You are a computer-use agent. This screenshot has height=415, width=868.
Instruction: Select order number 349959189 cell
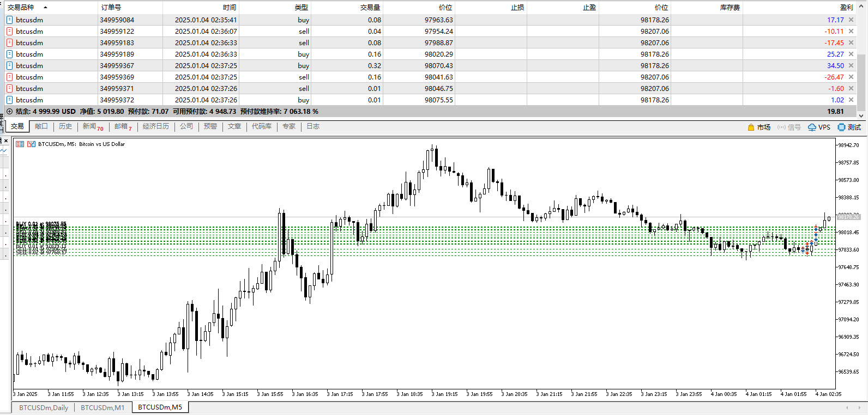tap(117, 54)
